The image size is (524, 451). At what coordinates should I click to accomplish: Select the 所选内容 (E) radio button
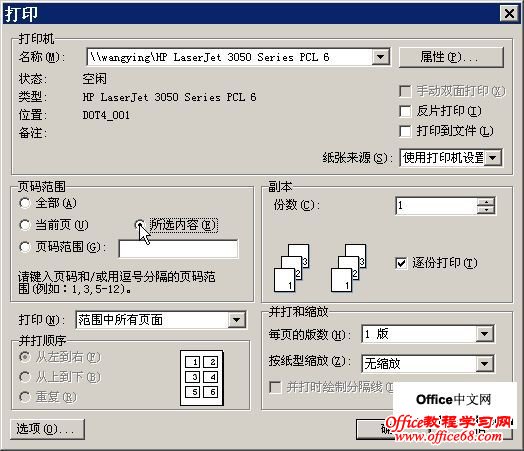[x=140, y=224]
